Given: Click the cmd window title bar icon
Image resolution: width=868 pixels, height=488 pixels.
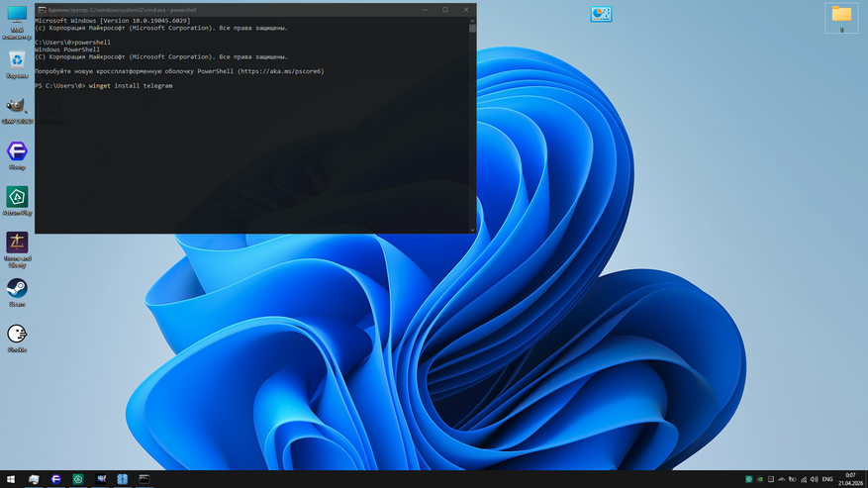Looking at the screenshot, I should 42,10.
